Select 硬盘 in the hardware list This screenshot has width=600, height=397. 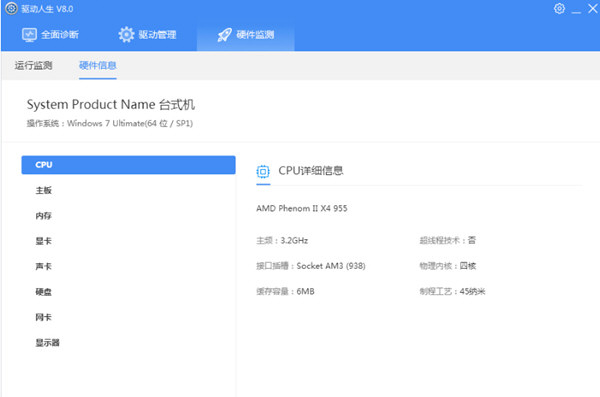128,292
